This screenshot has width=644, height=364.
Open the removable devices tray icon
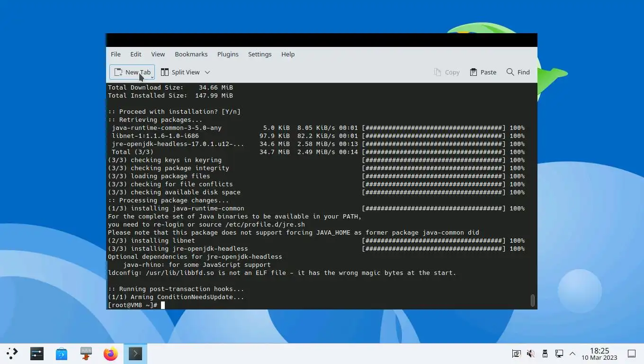pos(545,354)
